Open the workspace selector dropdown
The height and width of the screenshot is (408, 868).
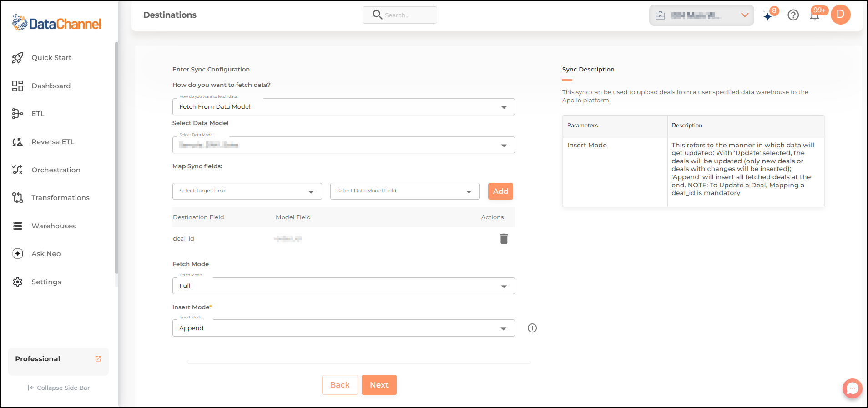pyautogui.click(x=701, y=15)
